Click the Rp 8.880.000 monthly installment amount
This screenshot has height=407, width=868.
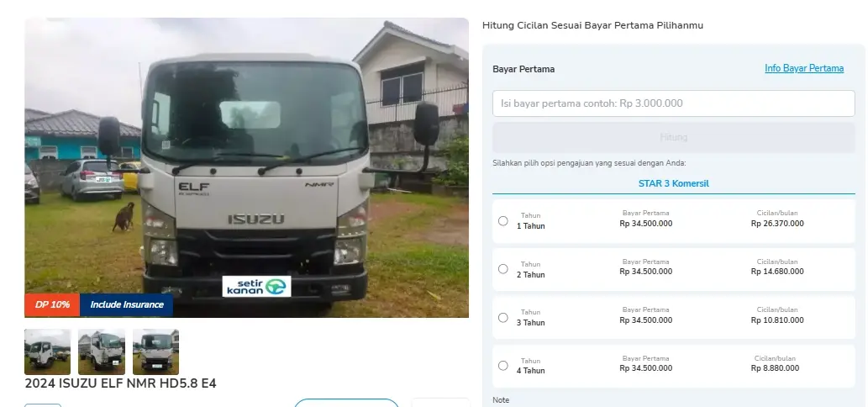point(775,368)
